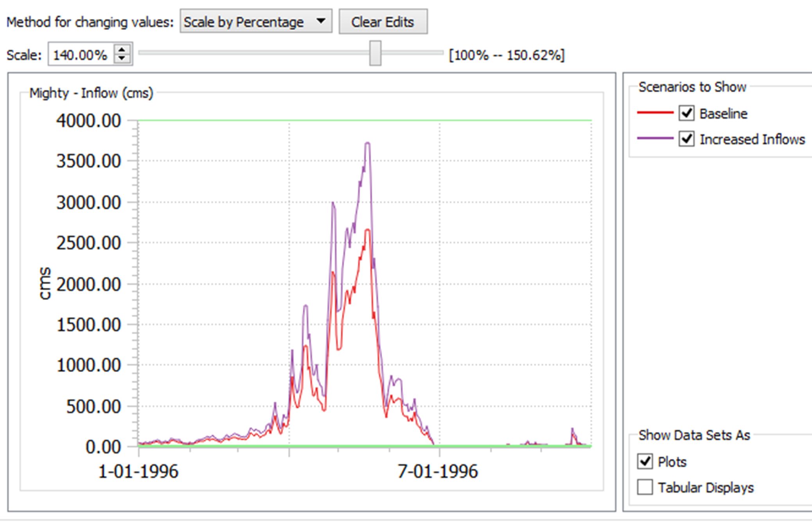Screen dimensions: 812x523
Task: Click the Mighty - Inflow (cms) chart title
Action: click(91, 93)
